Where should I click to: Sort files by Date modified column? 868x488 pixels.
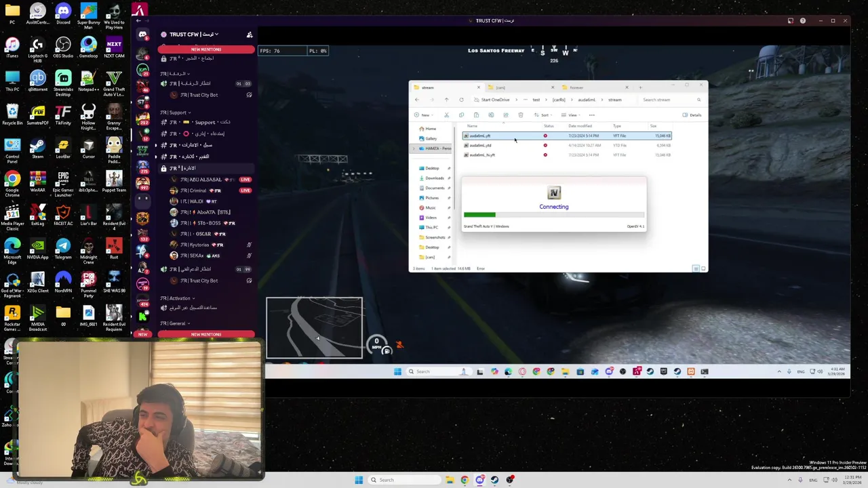click(580, 125)
